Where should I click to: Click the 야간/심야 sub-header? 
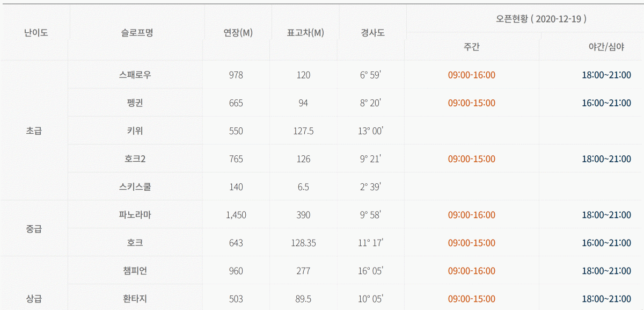pos(606,47)
